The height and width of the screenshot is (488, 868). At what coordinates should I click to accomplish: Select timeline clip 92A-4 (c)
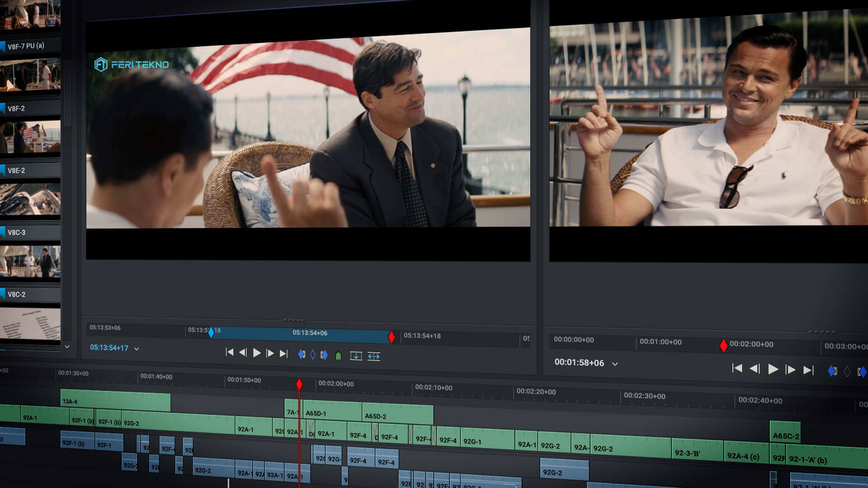(746, 453)
